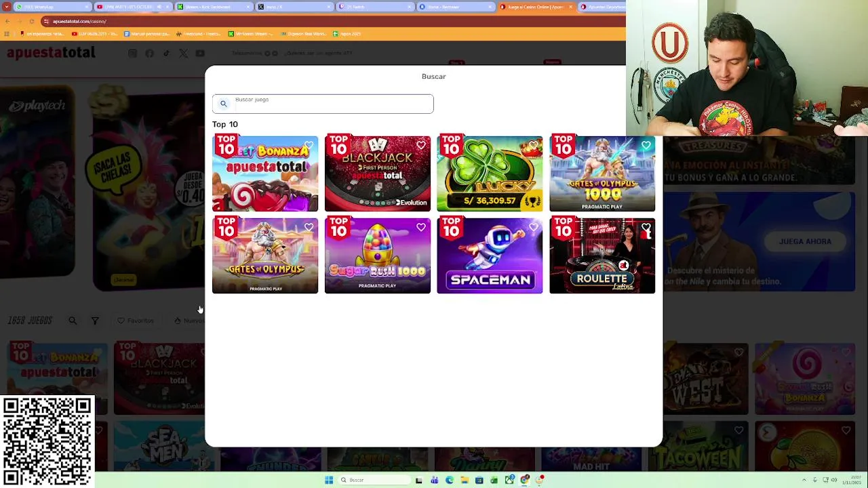Switch to the YouTube browser tab
The height and width of the screenshot is (488, 868).
coord(134,7)
